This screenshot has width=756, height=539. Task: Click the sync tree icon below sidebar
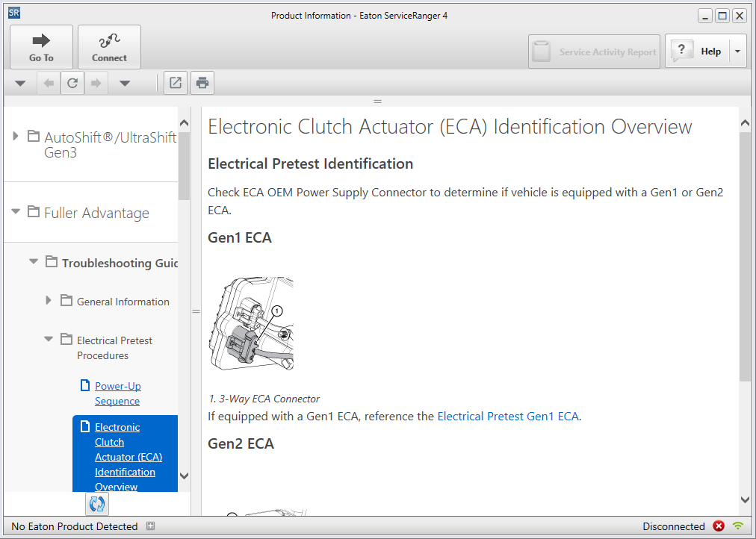pyautogui.click(x=96, y=504)
